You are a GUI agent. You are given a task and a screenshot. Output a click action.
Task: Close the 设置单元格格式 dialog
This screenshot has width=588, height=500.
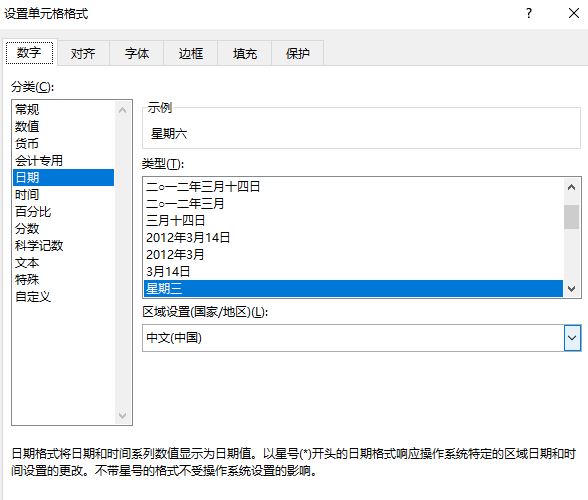[574, 14]
